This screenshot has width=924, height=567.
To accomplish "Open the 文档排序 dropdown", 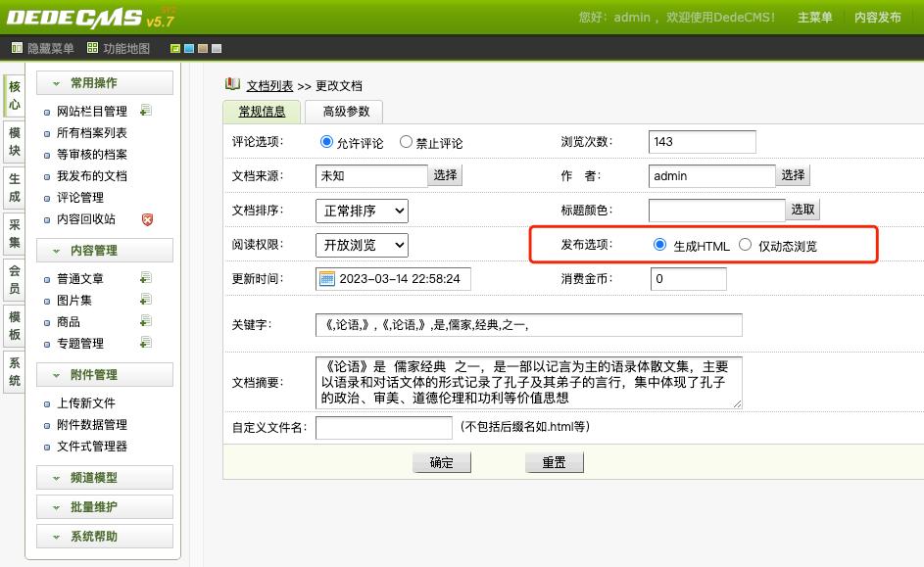I will point(362,211).
